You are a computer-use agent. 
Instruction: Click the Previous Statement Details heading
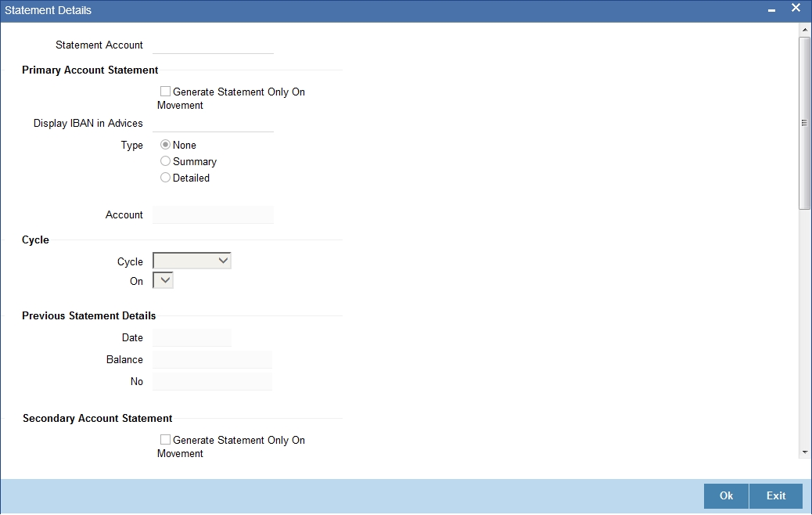pyautogui.click(x=88, y=315)
